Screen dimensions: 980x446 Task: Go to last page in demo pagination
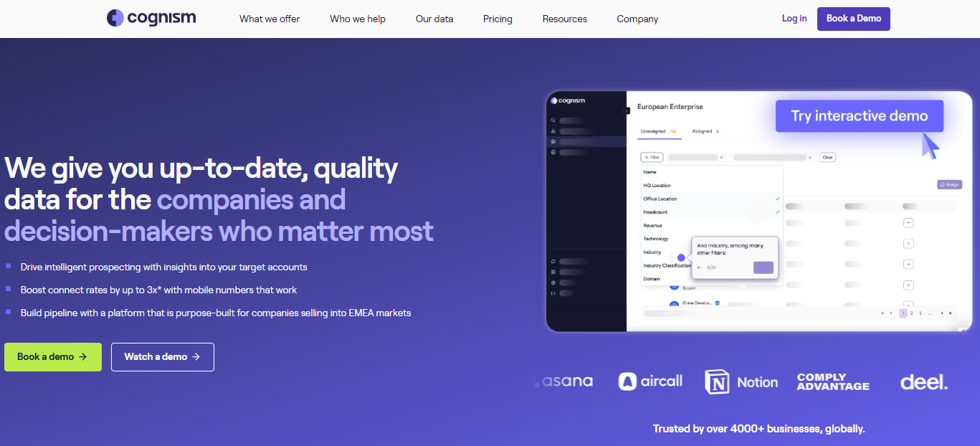point(951,313)
